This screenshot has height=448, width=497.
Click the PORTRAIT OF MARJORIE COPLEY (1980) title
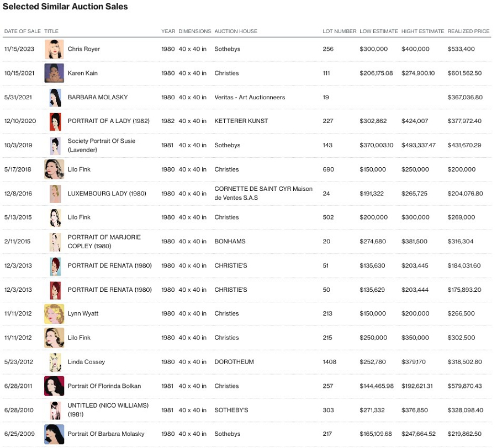pos(104,241)
